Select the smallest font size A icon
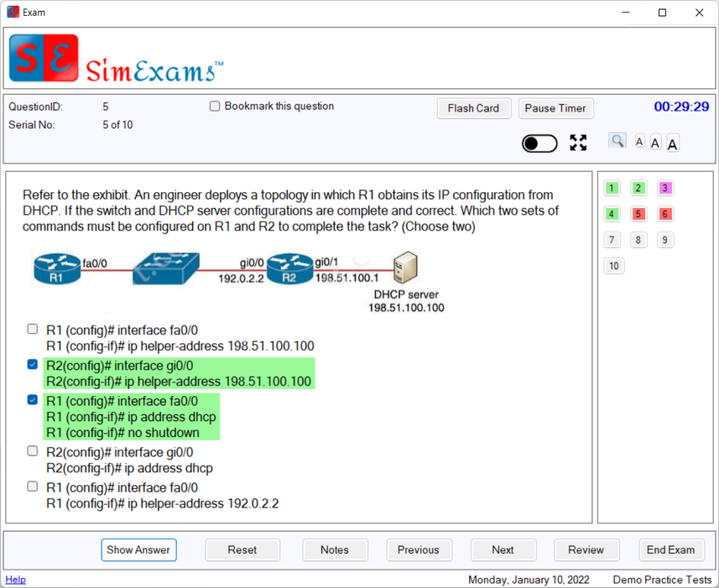The height and width of the screenshot is (588, 719). pos(639,142)
